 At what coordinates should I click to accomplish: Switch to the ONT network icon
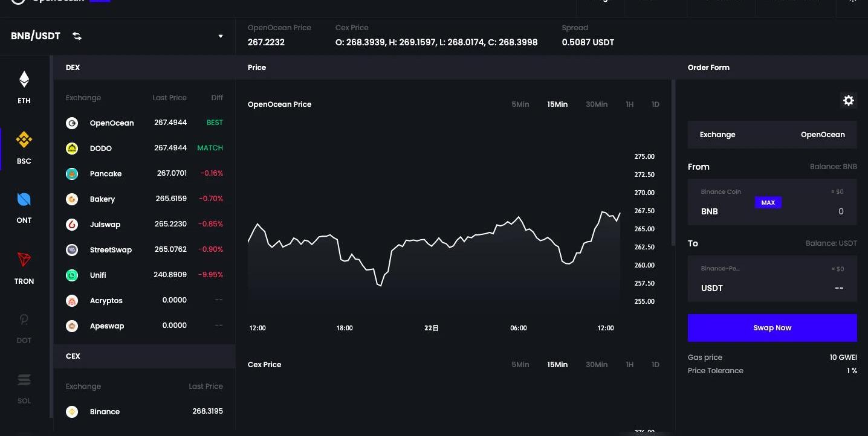point(24,200)
